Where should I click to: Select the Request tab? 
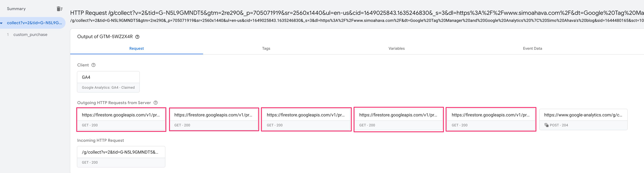pos(136,48)
